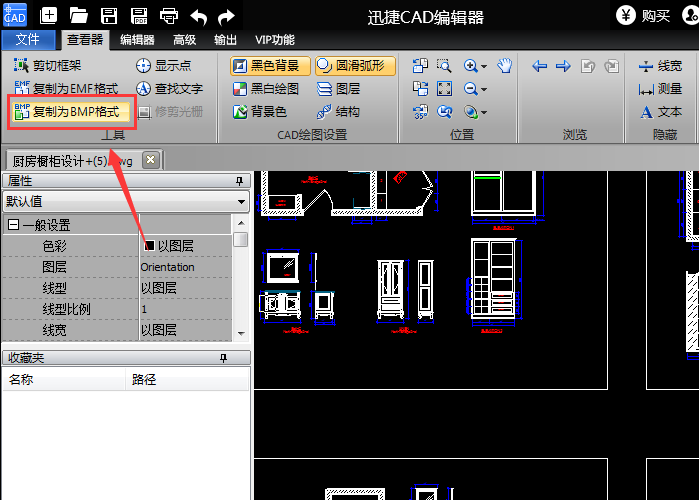Click the 购买 purchase button
The width and height of the screenshot is (699, 500).
click(644, 15)
